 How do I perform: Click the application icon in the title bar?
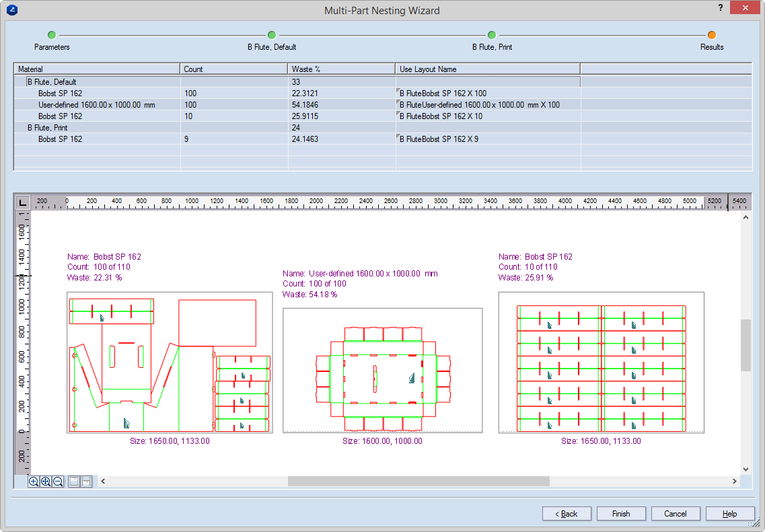[x=11, y=10]
